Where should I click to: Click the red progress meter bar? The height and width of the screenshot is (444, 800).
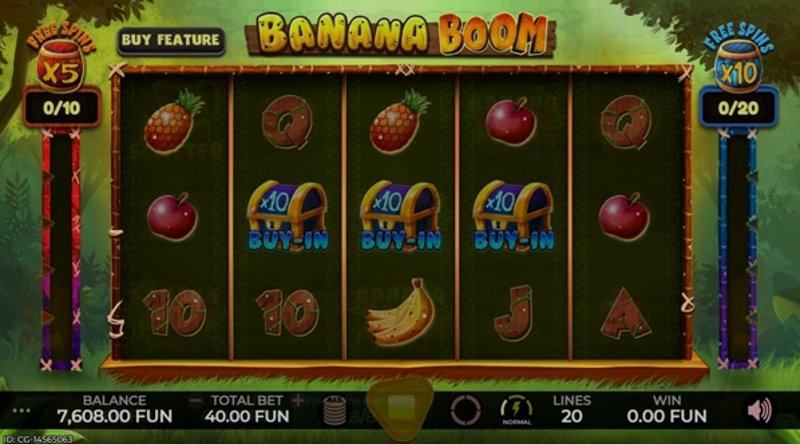(61, 249)
